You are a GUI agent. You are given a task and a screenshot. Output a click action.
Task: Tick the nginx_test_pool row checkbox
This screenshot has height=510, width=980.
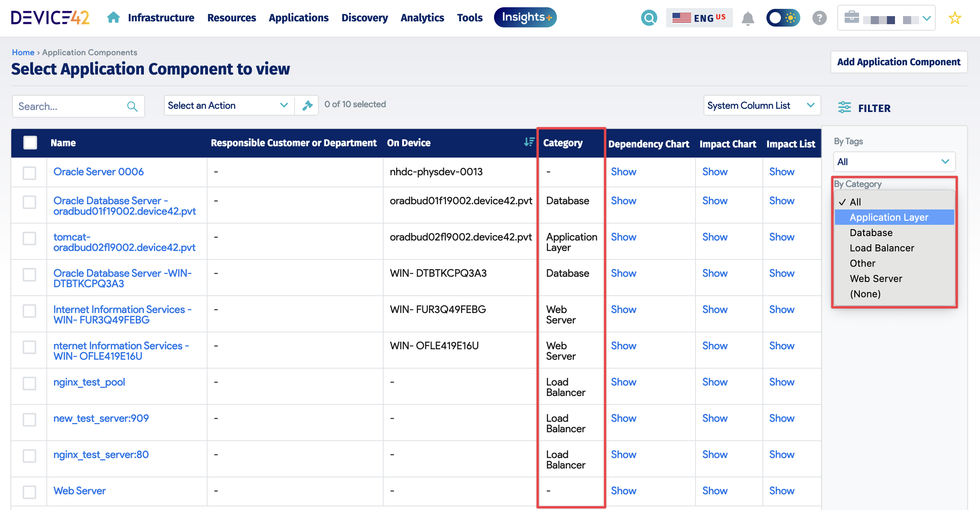tap(29, 383)
